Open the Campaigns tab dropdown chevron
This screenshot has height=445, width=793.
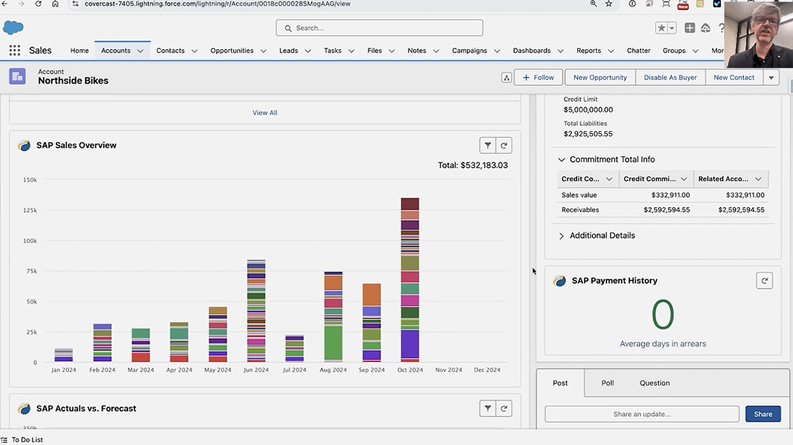[x=497, y=51]
